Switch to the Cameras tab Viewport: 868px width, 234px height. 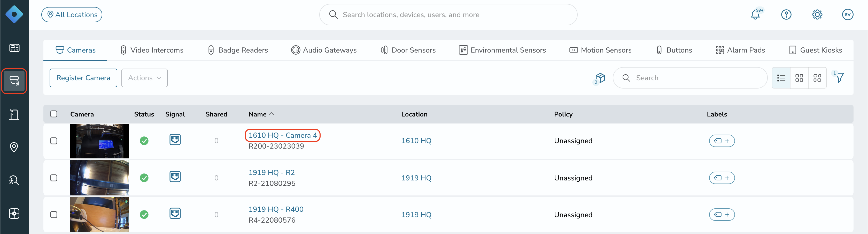pos(75,50)
